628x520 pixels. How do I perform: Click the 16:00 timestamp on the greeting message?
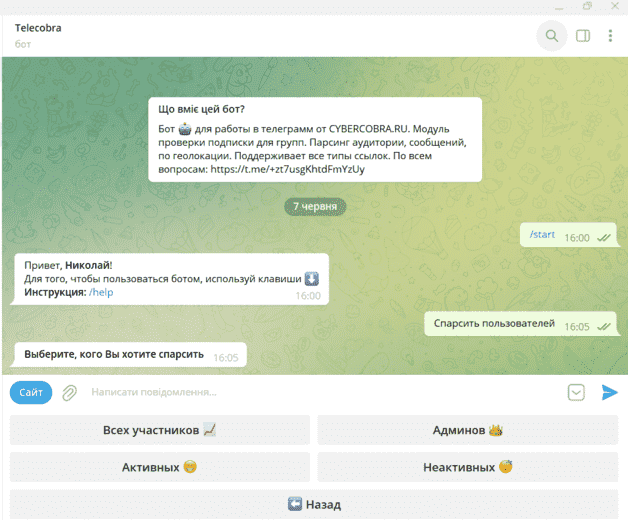(308, 296)
